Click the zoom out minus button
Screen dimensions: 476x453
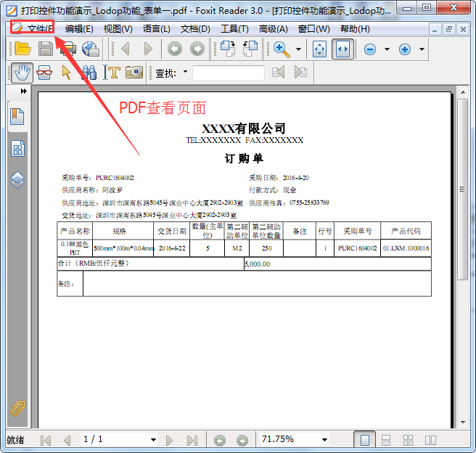tap(370, 49)
